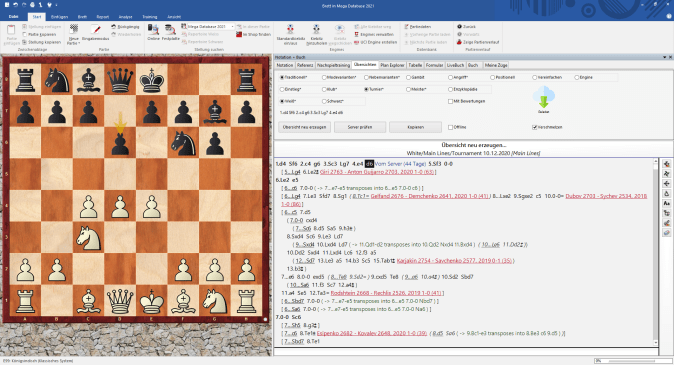Select the Enzyklopädie radio button
This screenshot has width=674, height=365.
coord(450,89)
